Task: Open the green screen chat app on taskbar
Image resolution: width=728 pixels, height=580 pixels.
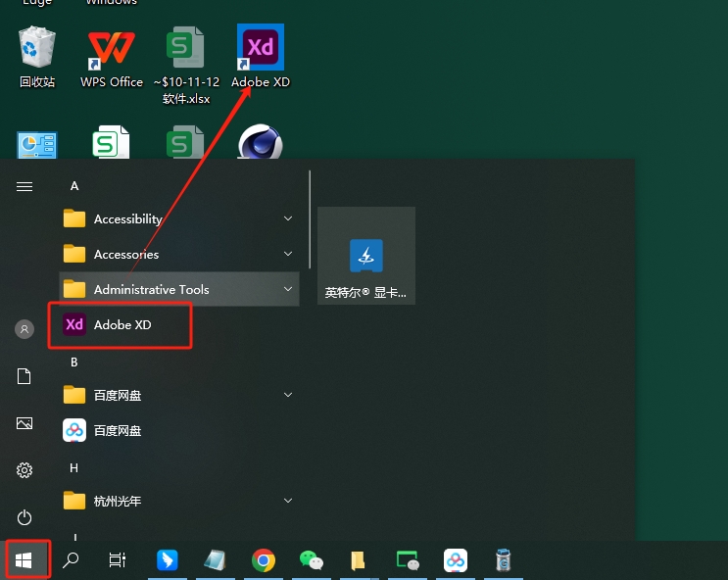Action: pos(408,560)
